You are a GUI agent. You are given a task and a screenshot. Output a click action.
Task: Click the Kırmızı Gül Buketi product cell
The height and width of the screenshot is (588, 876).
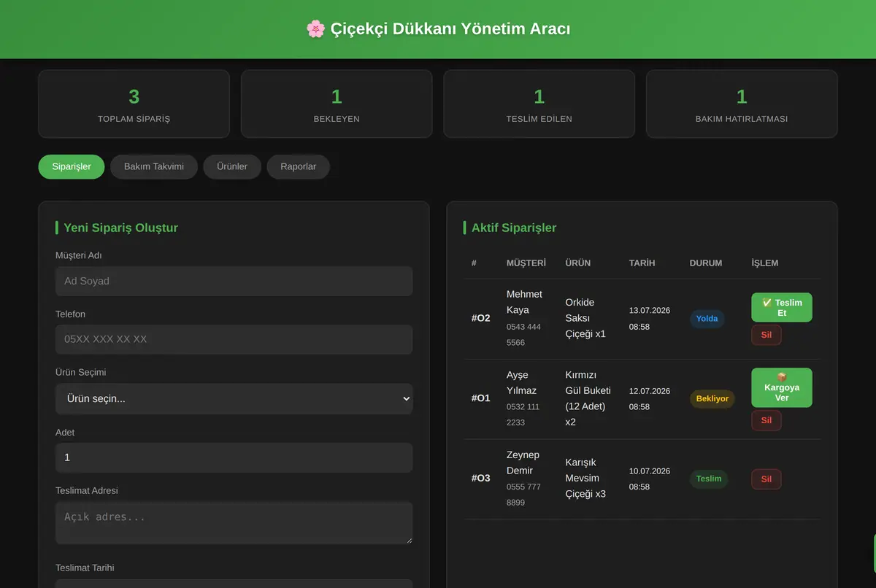click(x=588, y=398)
